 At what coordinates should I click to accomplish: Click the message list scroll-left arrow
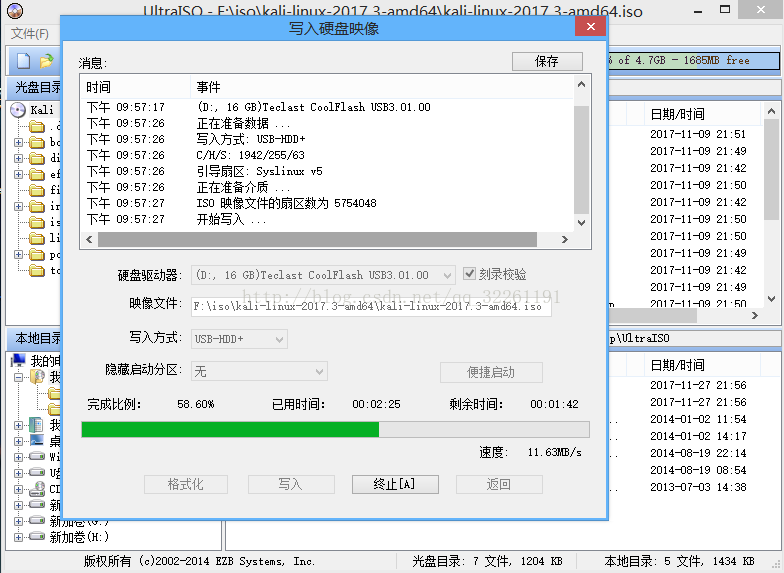90,240
